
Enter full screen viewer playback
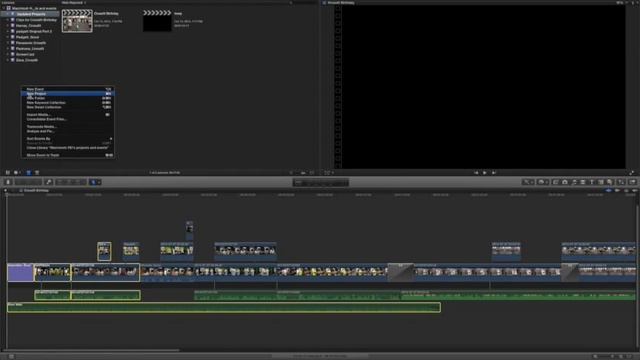click(631, 173)
